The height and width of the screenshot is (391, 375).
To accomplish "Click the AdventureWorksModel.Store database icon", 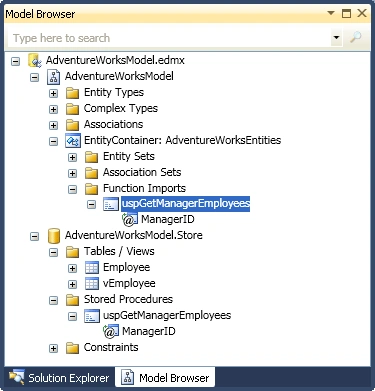I will coord(54,236).
